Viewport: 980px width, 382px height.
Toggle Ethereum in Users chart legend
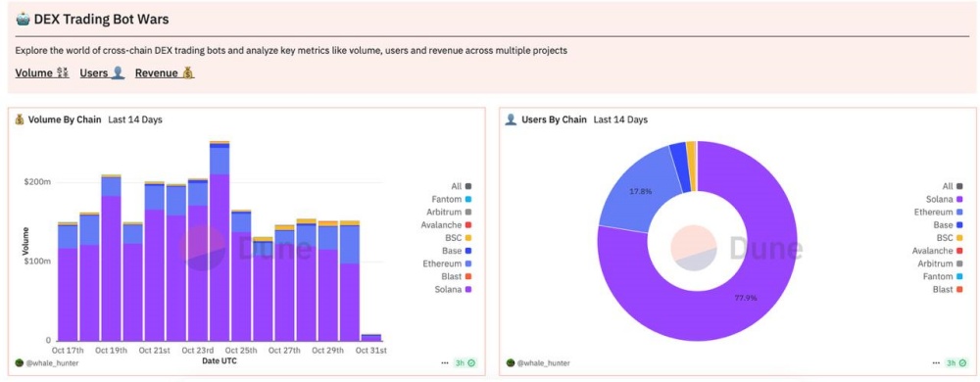pos(940,213)
